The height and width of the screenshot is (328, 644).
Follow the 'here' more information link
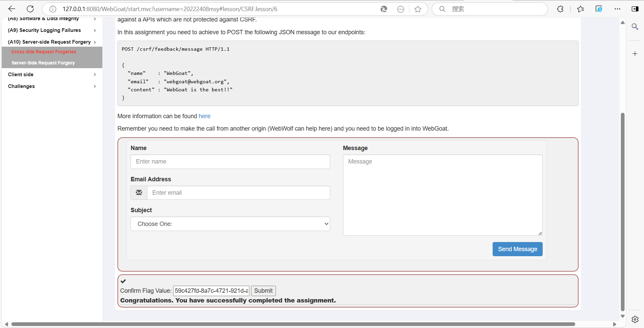204,116
